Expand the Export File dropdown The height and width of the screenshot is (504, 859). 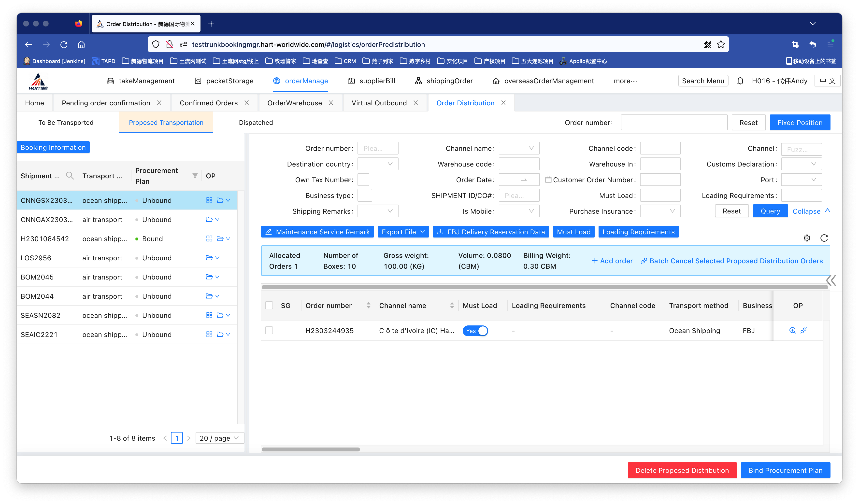pyautogui.click(x=403, y=232)
